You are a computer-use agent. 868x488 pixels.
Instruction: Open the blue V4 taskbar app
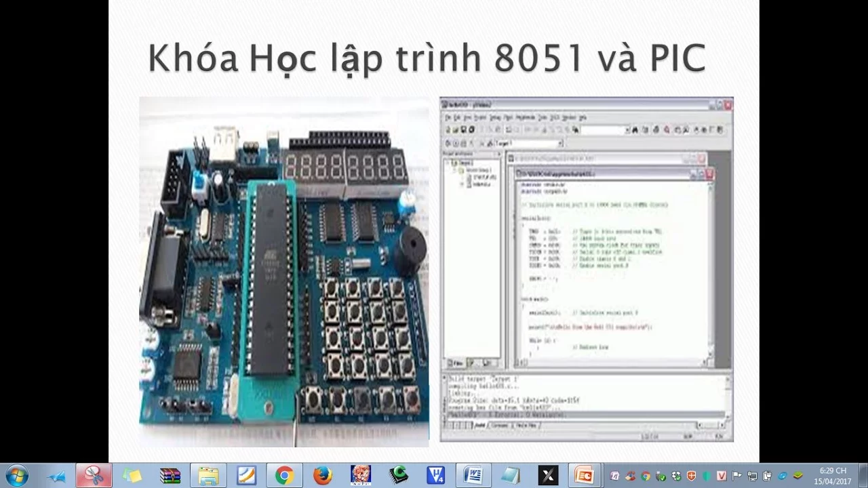click(x=436, y=476)
